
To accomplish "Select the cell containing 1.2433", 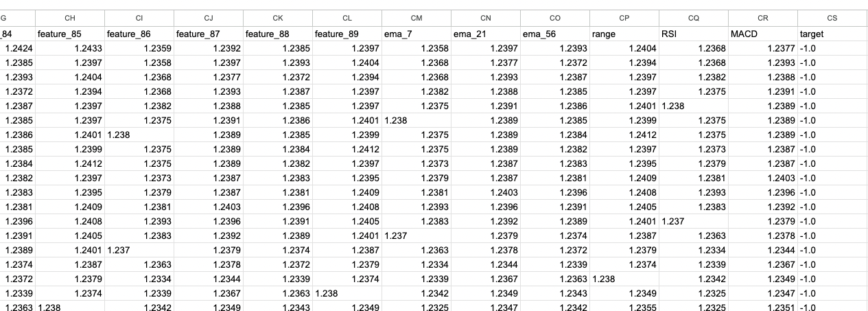I will pyautogui.click(x=70, y=48).
